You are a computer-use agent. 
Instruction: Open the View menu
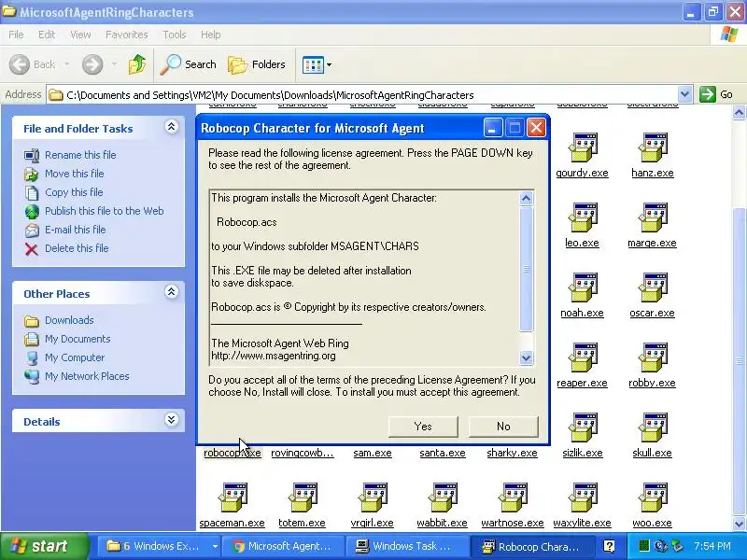80,35
